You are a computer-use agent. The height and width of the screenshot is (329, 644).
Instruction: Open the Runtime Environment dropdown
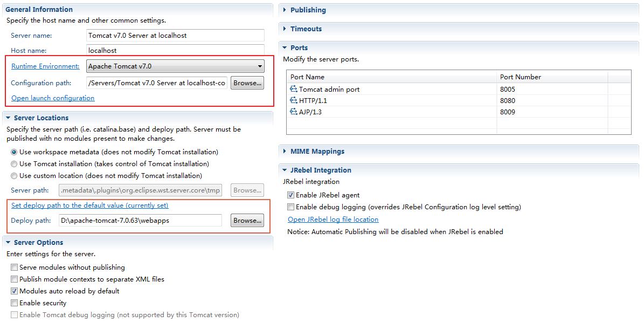pyautogui.click(x=175, y=66)
